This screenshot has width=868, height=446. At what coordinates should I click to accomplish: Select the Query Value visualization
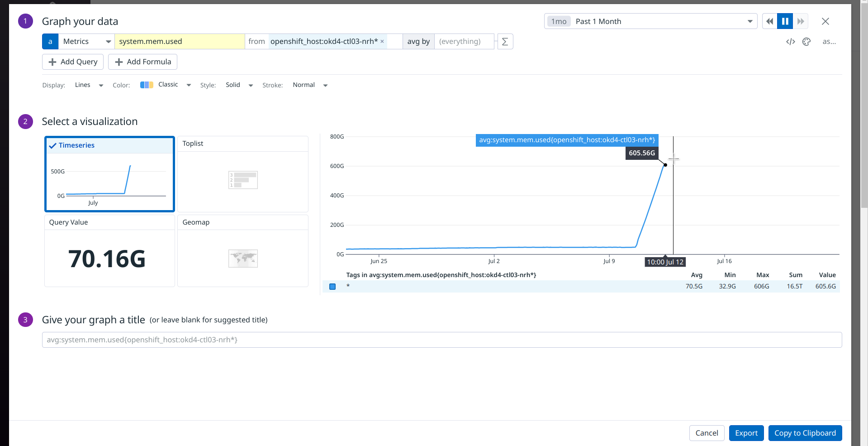(x=109, y=251)
